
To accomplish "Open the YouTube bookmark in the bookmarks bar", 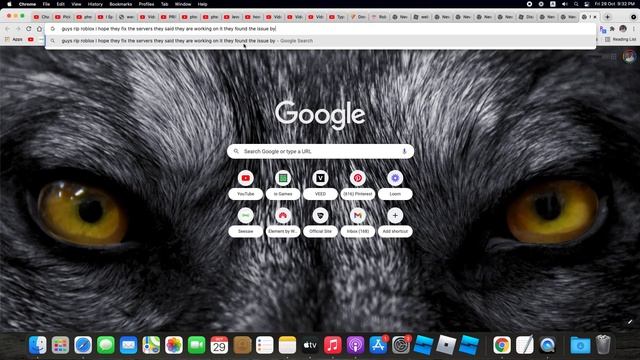I will coord(31,39).
